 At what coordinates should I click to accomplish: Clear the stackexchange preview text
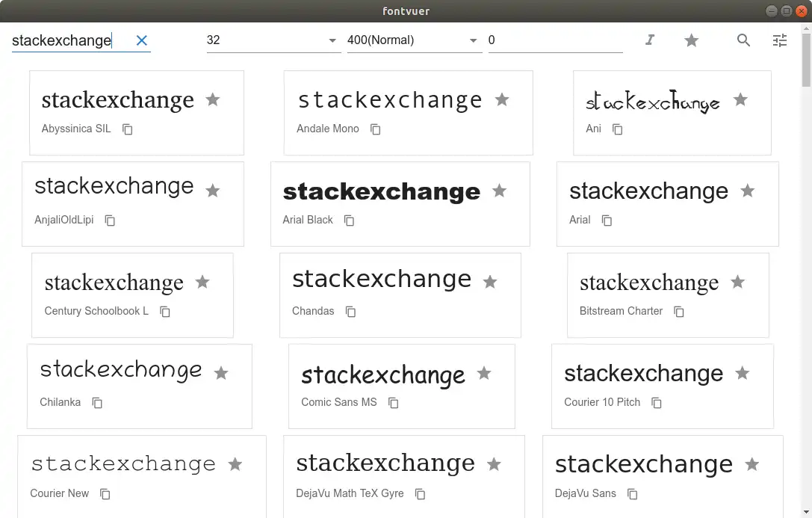coord(141,40)
